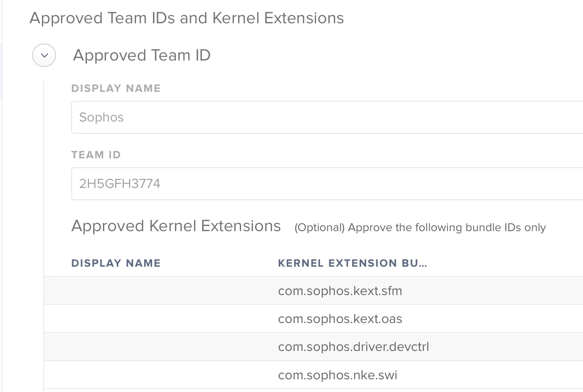The height and width of the screenshot is (392, 583).
Task: Edit the Team ID field 2H5GFH3774
Action: pos(327,184)
